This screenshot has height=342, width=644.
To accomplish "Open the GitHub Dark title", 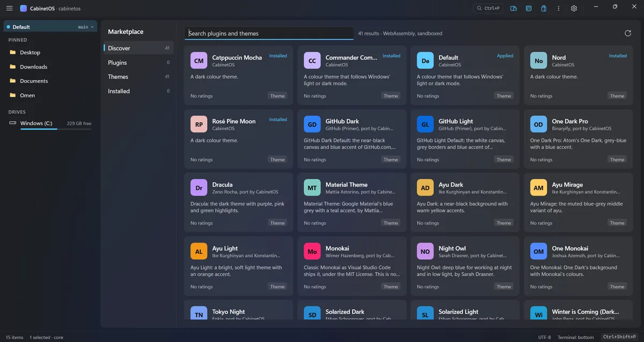I will 342,121.
